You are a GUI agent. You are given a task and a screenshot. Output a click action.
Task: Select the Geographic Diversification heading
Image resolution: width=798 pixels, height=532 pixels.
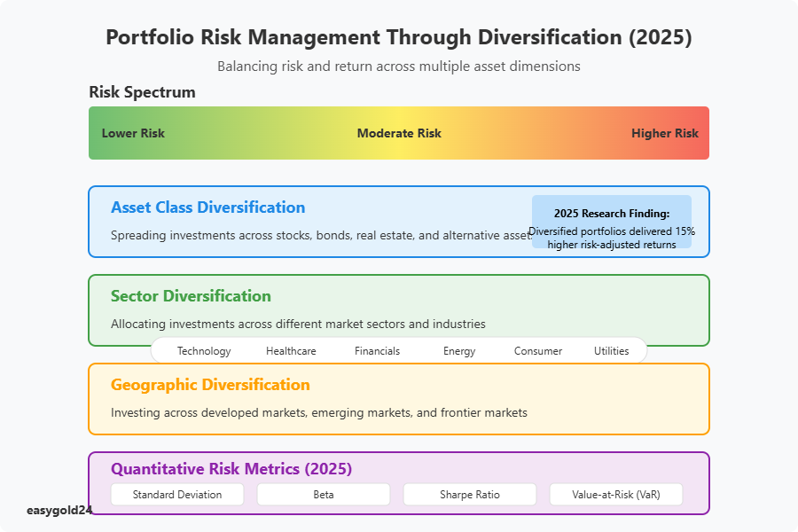point(210,385)
